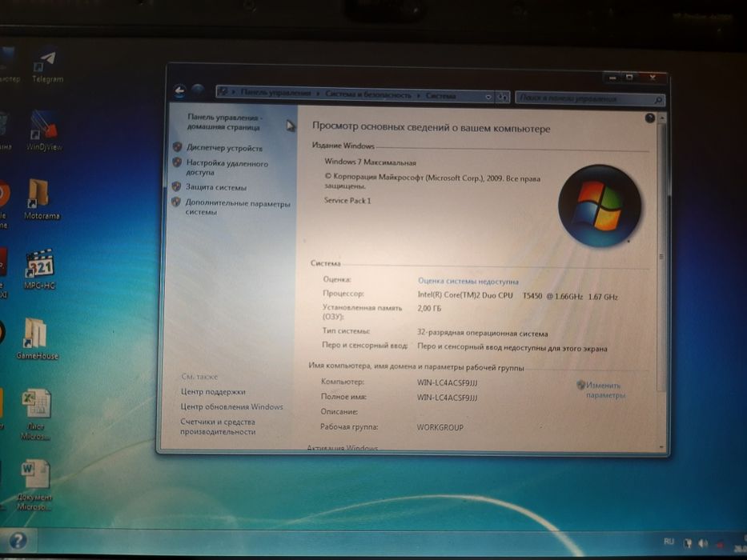Image resolution: width=747 pixels, height=560 pixels.
Task: Click the RU language indicator in tray
Action: tap(669, 542)
